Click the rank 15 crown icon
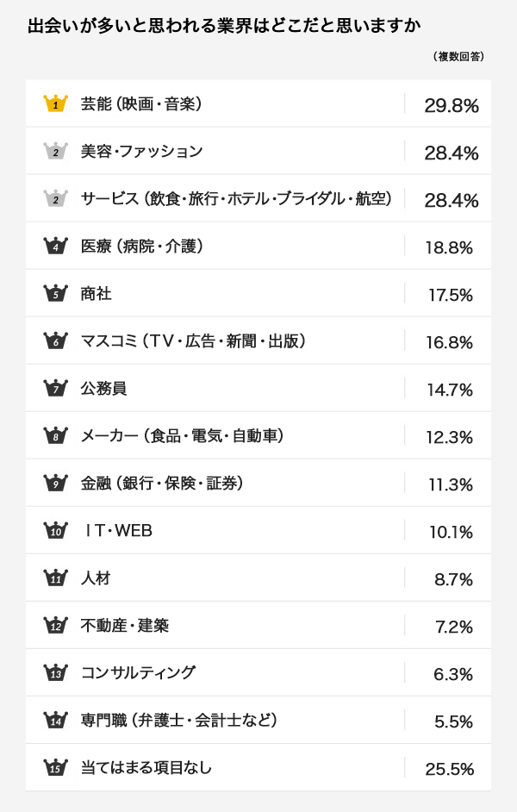This screenshot has width=517, height=812. click(55, 767)
